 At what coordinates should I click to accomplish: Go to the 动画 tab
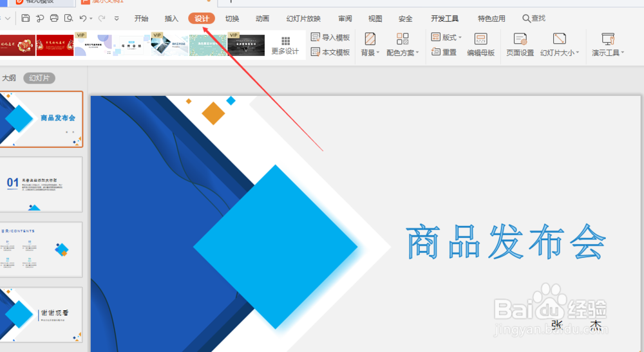point(262,19)
